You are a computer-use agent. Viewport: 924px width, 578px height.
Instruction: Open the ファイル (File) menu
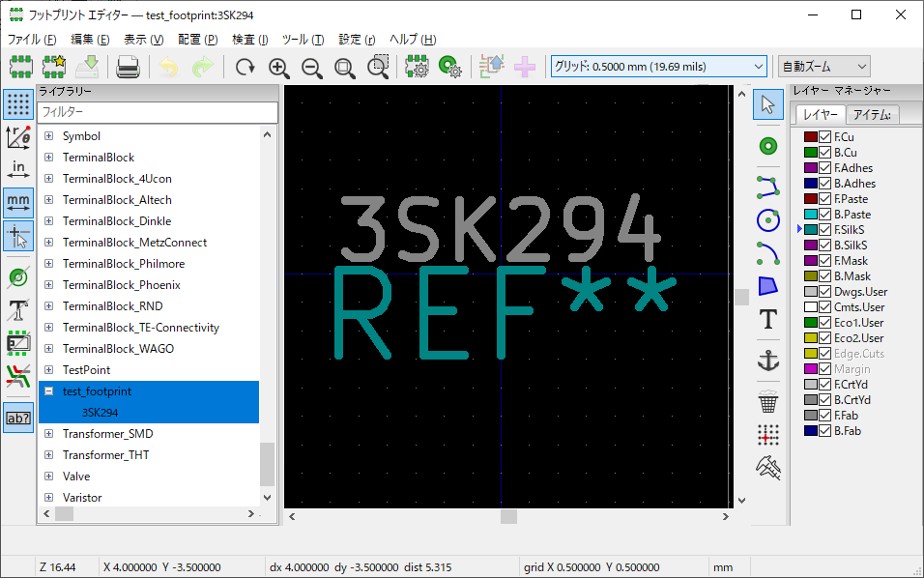32,40
